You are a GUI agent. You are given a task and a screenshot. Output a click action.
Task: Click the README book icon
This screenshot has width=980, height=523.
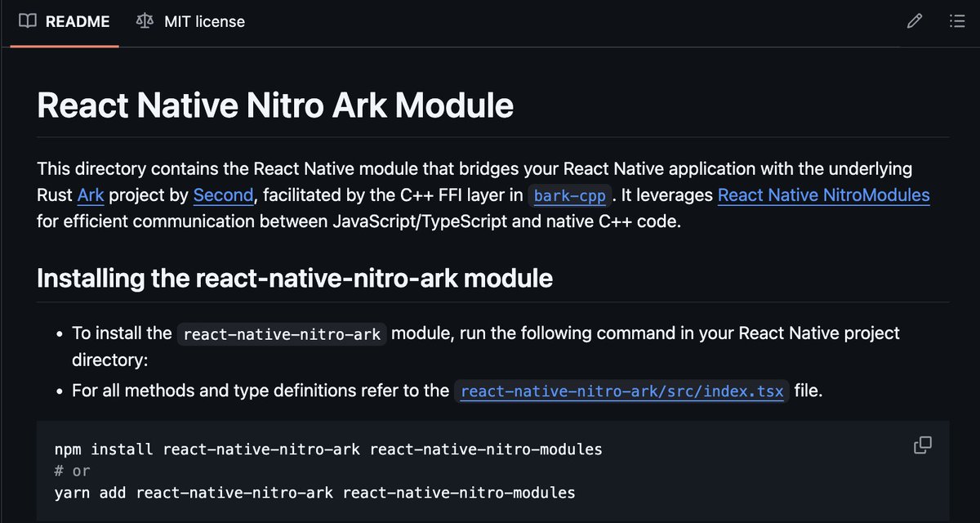click(x=29, y=21)
